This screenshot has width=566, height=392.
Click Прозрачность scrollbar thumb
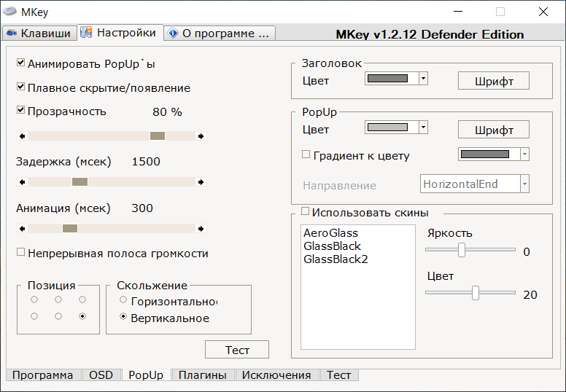coord(158,136)
